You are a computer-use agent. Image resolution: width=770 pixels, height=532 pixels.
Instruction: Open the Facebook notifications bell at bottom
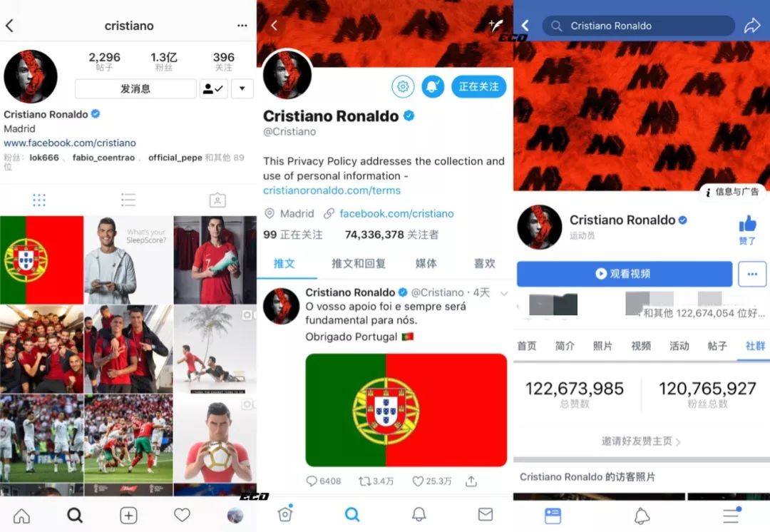coord(642,516)
